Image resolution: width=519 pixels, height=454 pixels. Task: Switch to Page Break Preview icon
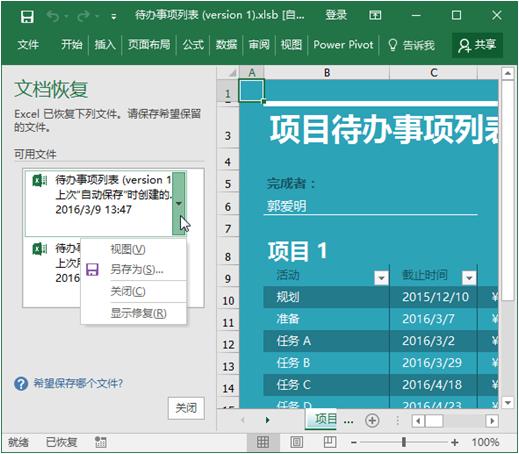(330, 442)
